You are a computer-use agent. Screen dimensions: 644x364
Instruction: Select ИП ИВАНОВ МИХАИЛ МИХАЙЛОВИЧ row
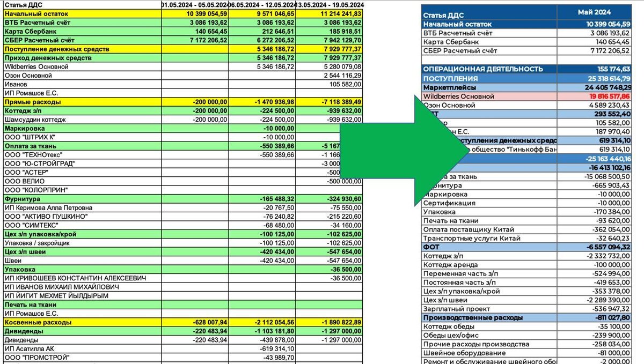61,287
